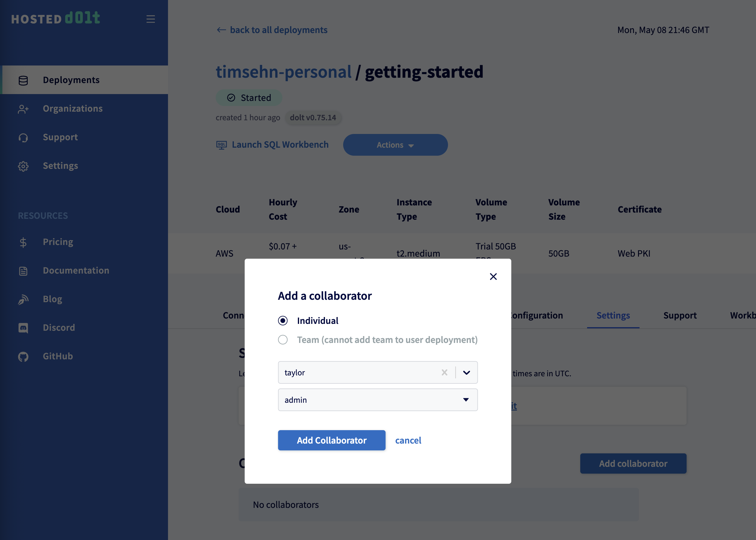Clear the taylor selection with X
The height and width of the screenshot is (540, 756).
[x=444, y=372]
